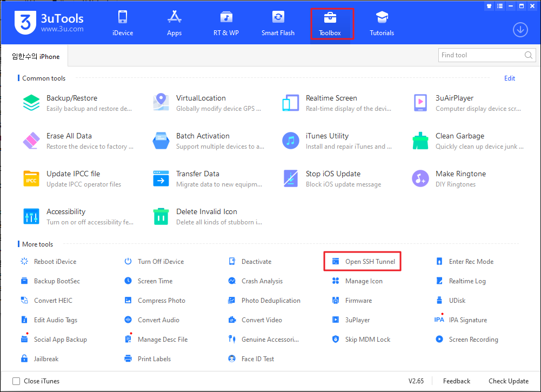Open the Photo Deduplication tool

click(264, 300)
